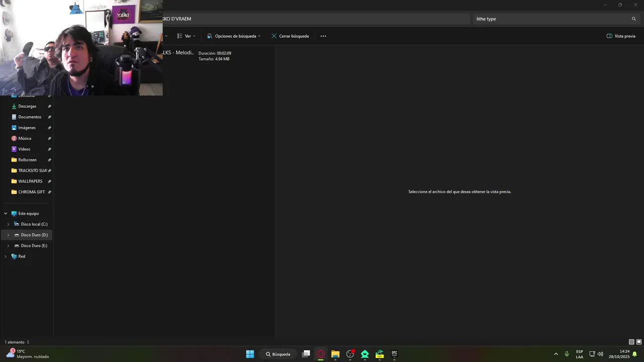The height and width of the screenshot is (362, 644).
Task: Click the address bar path field
Action: (x=316, y=19)
